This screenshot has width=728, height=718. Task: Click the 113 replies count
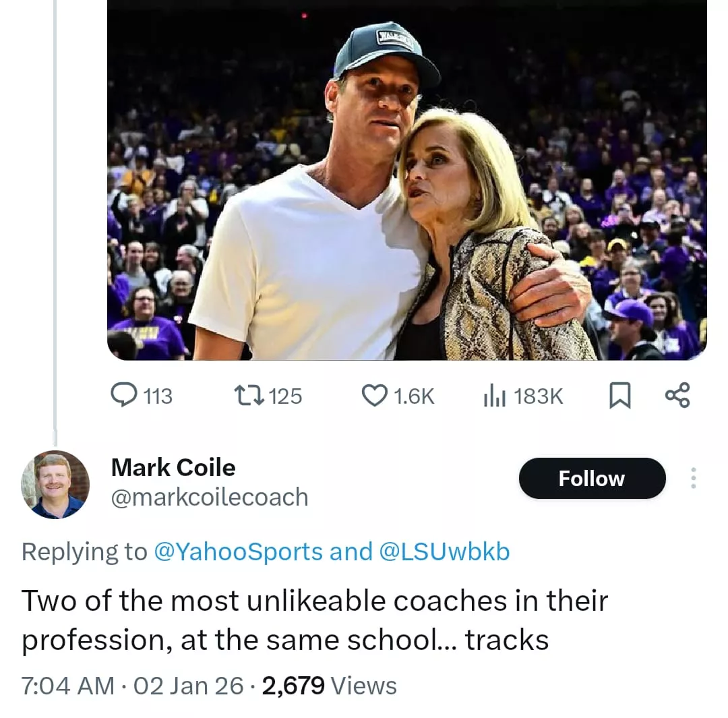pos(158,396)
